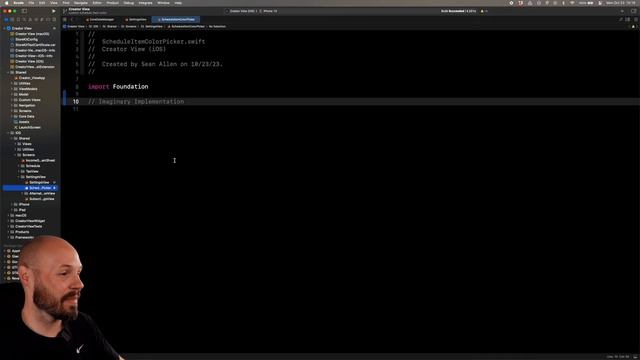Click the editor back navigation arrow
Image resolution: width=640 pixels, height=360 pixels.
(72, 19)
